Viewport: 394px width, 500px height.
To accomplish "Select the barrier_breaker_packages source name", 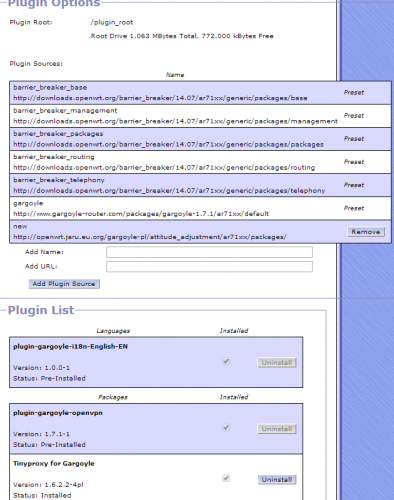I will (x=58, y=134).
